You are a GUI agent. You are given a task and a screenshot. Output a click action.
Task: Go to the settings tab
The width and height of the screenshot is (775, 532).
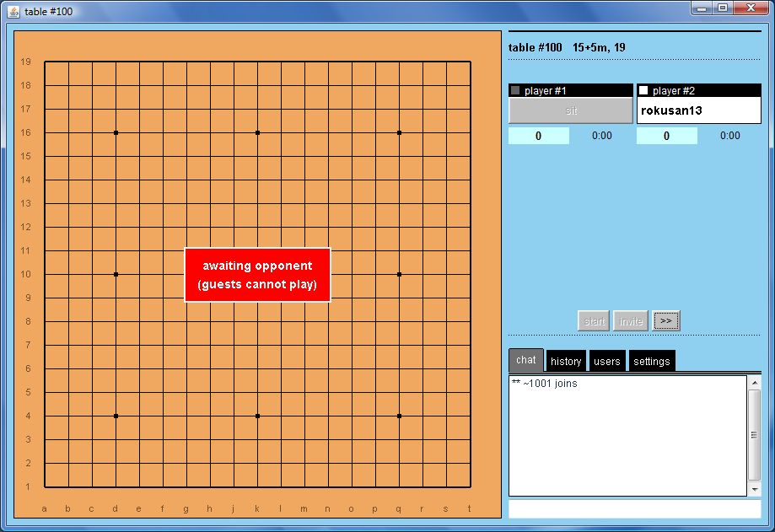click(x=651, y=361)
